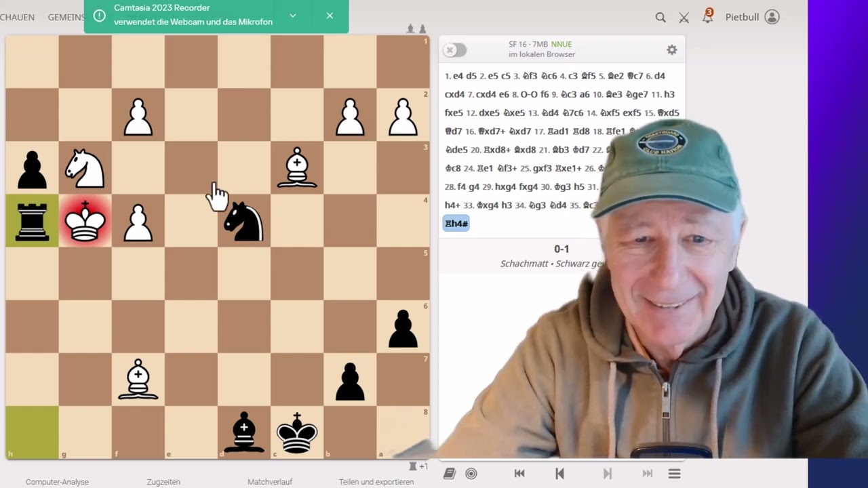Select the black bishop on d8
This screenshot has width=868, height=488.
tap(243, 432)
